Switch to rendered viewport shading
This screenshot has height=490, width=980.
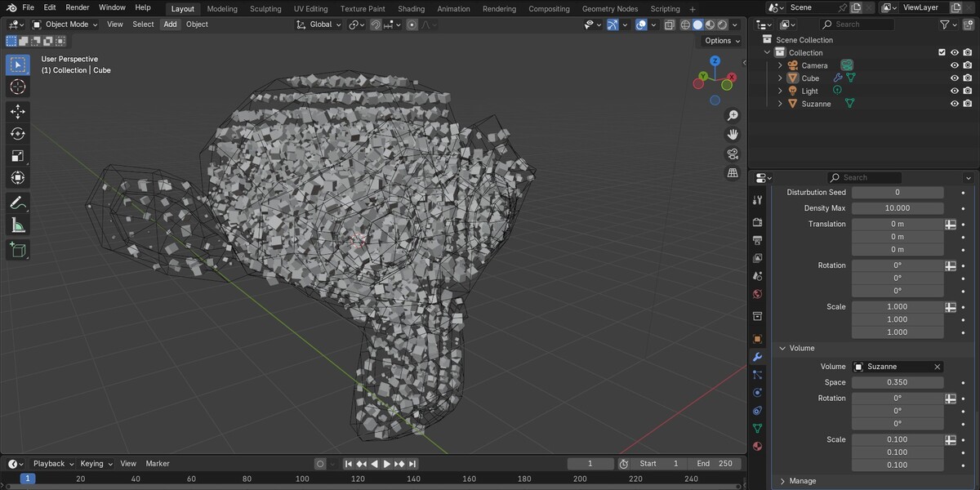(723, 24)
